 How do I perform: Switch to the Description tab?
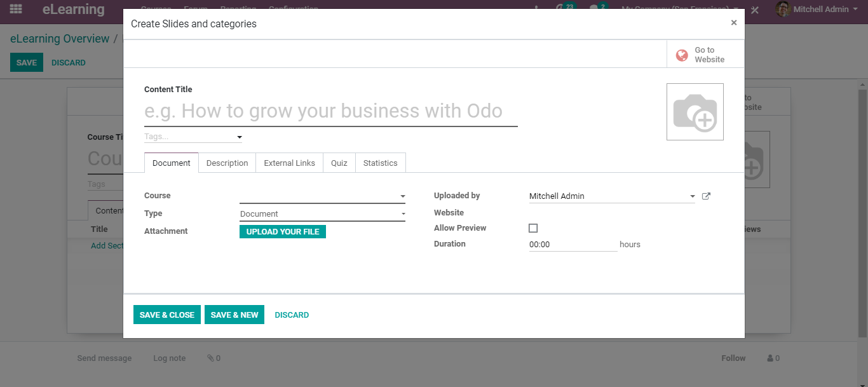tap(227, 163)
